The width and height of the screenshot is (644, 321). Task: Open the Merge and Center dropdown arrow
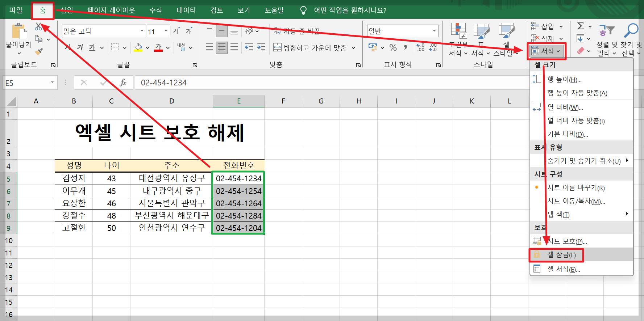(x=353, y=48)
